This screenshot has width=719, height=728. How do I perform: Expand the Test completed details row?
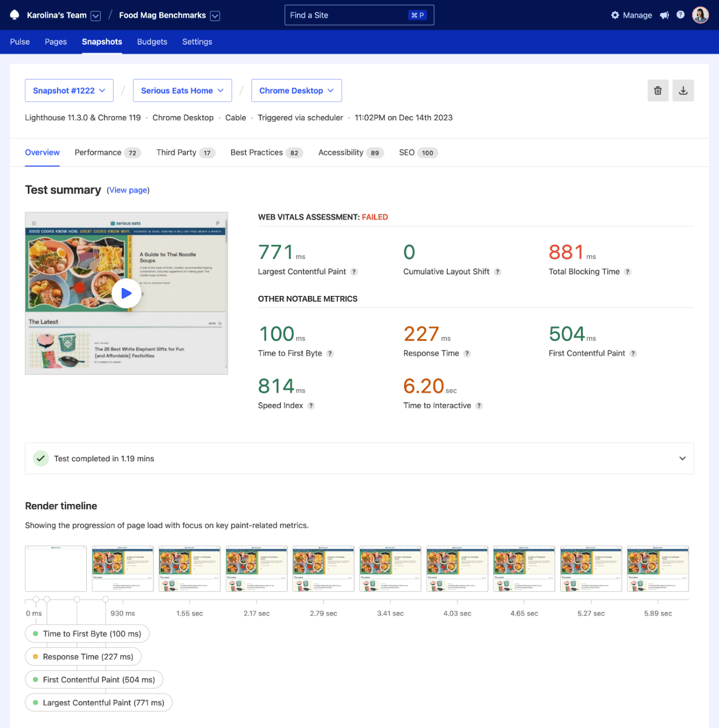click(682, 458)
